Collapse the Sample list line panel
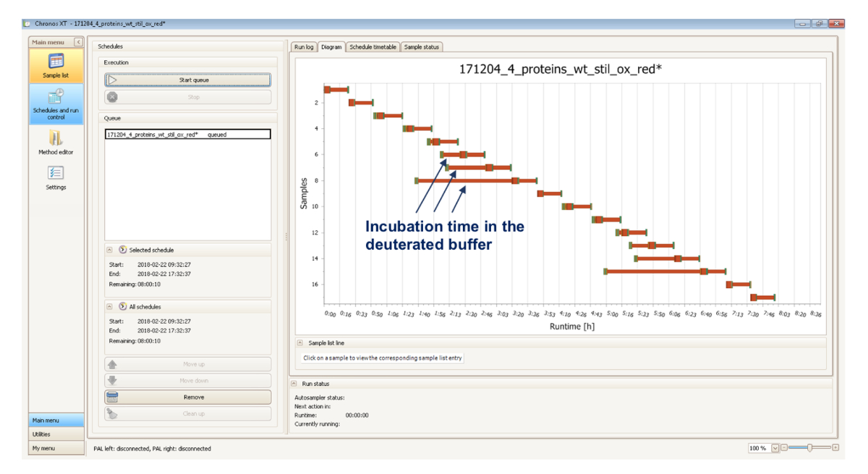Viewport: 868px width, 474px height. pos(300,343)
